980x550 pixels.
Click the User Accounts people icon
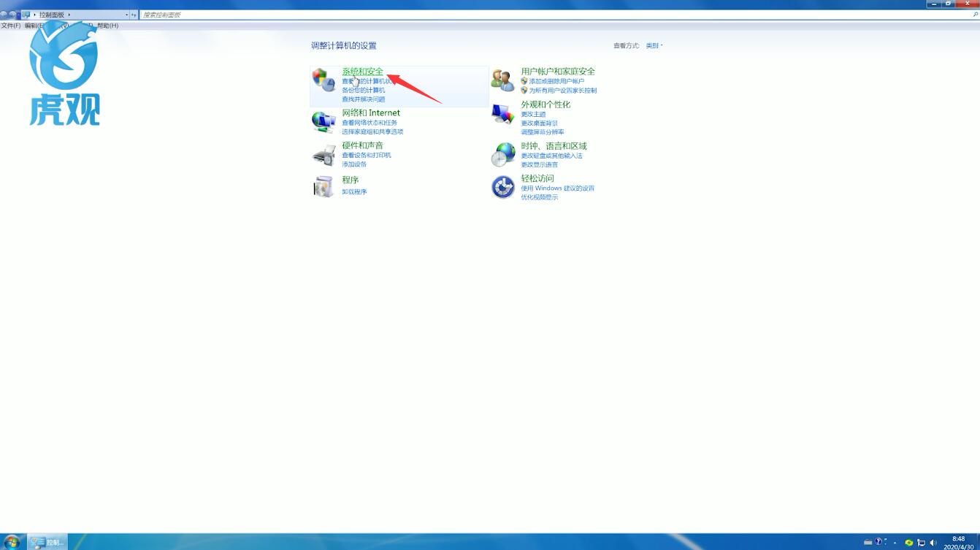point(502,80)
